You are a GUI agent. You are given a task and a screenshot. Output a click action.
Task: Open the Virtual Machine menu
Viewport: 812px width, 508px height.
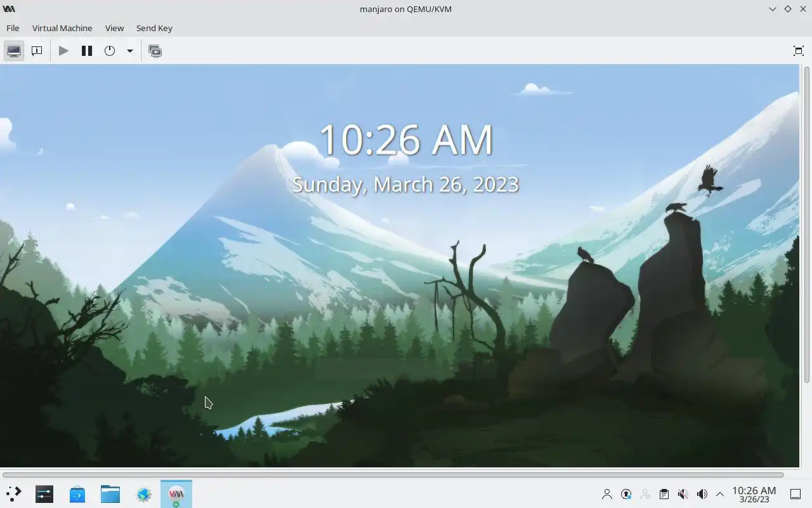[x=62, y=28]
